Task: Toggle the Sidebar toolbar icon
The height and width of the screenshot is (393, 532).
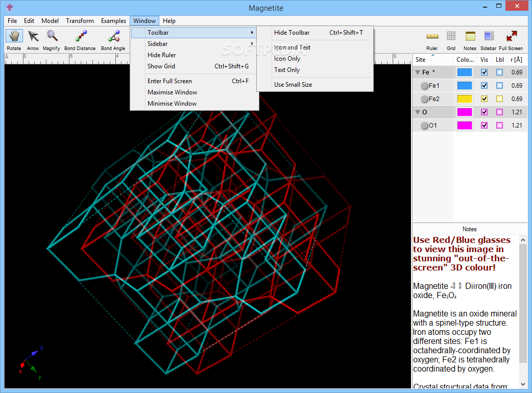Action: pos(489,40)
